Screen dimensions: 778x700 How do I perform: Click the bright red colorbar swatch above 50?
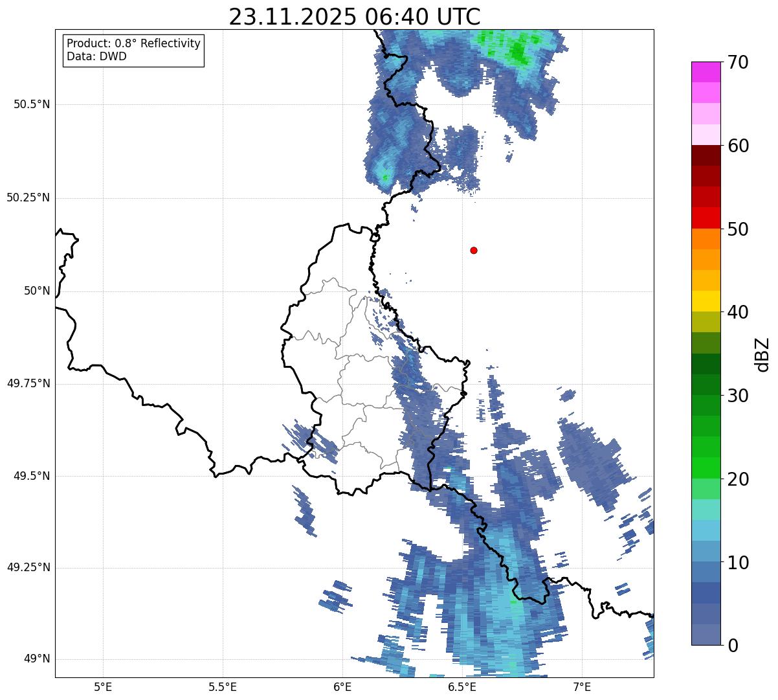pos(706,218)
